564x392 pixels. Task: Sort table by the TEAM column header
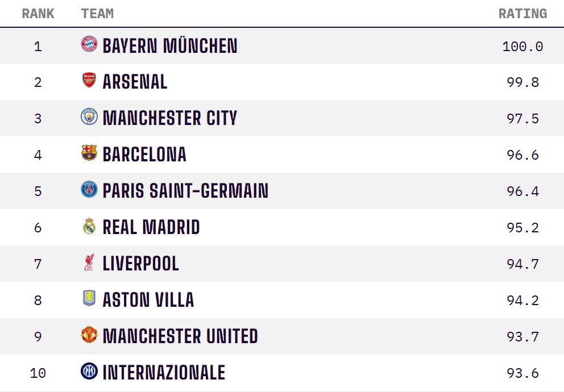pyautogui.click(x=97, y=14)
